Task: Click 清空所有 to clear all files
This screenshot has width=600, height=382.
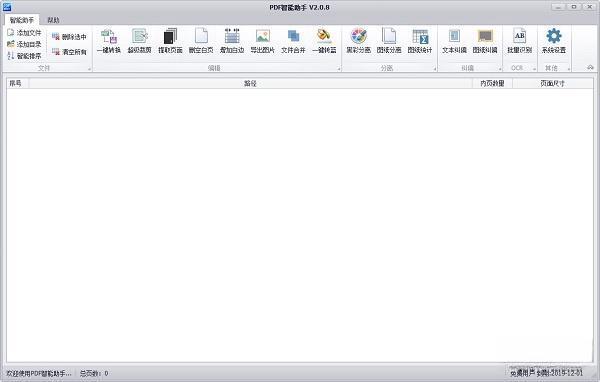Action: tap(69, 52)
